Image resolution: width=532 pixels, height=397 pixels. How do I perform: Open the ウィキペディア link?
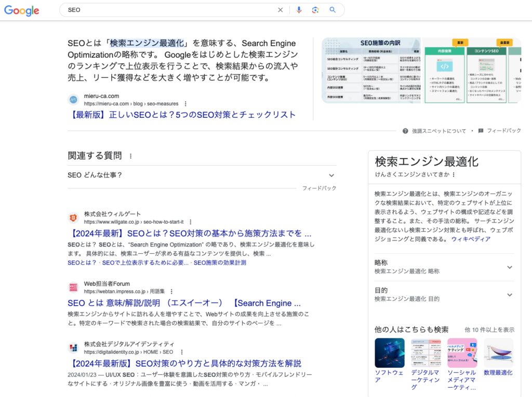(x=471, y=239)
